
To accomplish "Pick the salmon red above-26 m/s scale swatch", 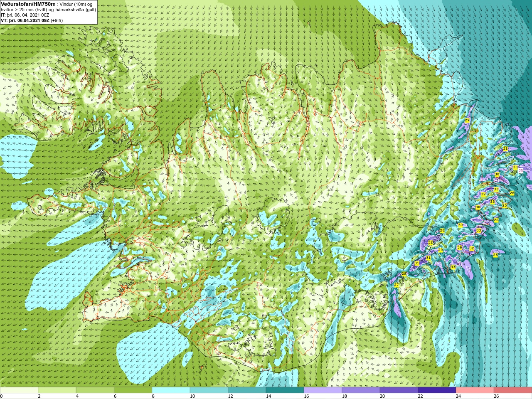I will tap(513, 390).
